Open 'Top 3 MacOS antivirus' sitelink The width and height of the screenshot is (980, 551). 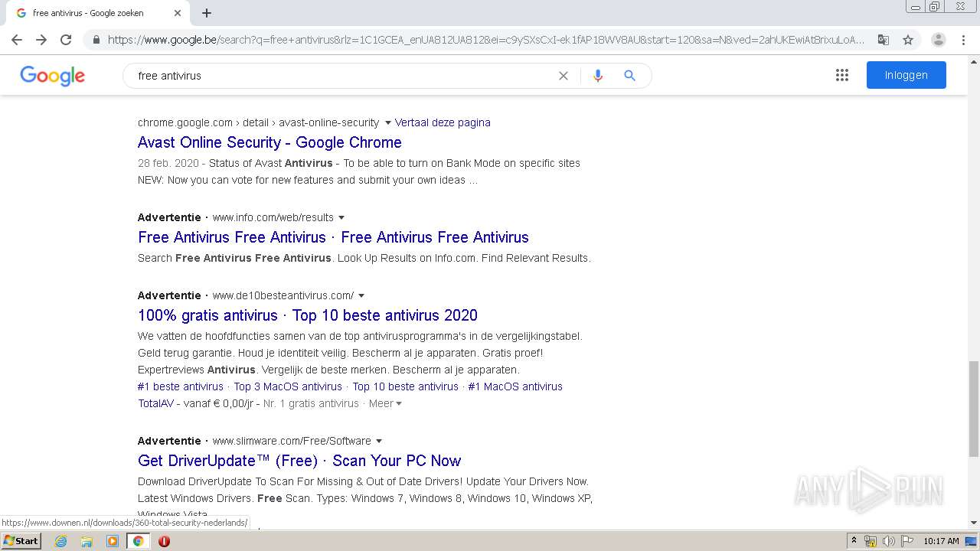pos(288,386)
